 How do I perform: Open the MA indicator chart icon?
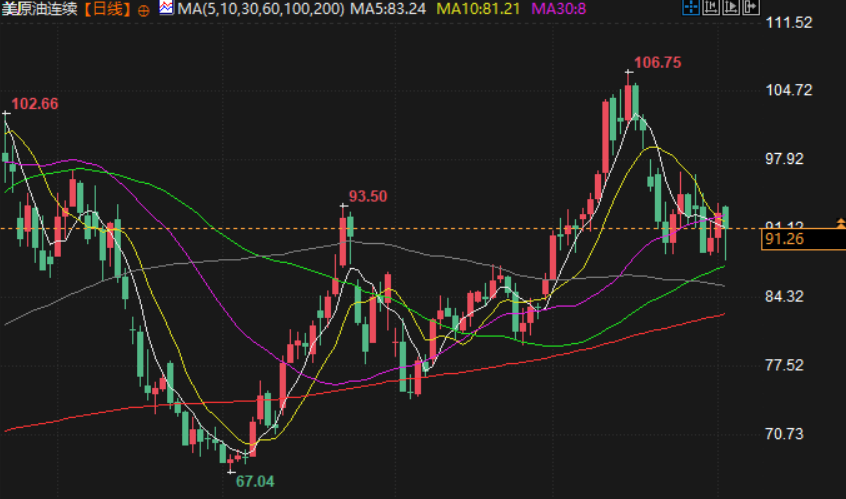(166, 8)
